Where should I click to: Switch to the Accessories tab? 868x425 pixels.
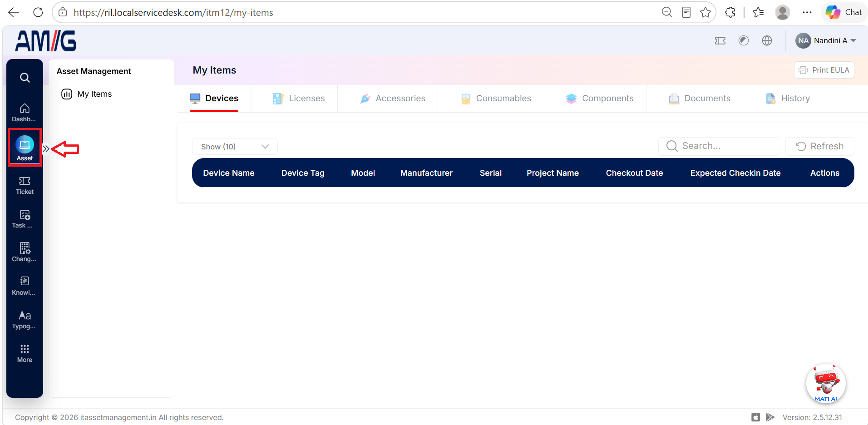point(393,99)
